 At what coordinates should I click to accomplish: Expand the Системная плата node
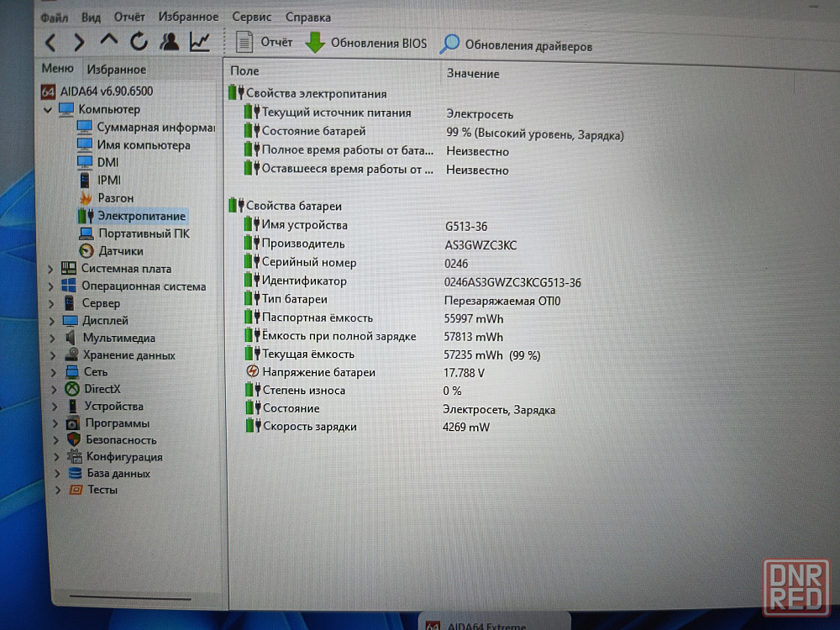(x=50, y=269)
